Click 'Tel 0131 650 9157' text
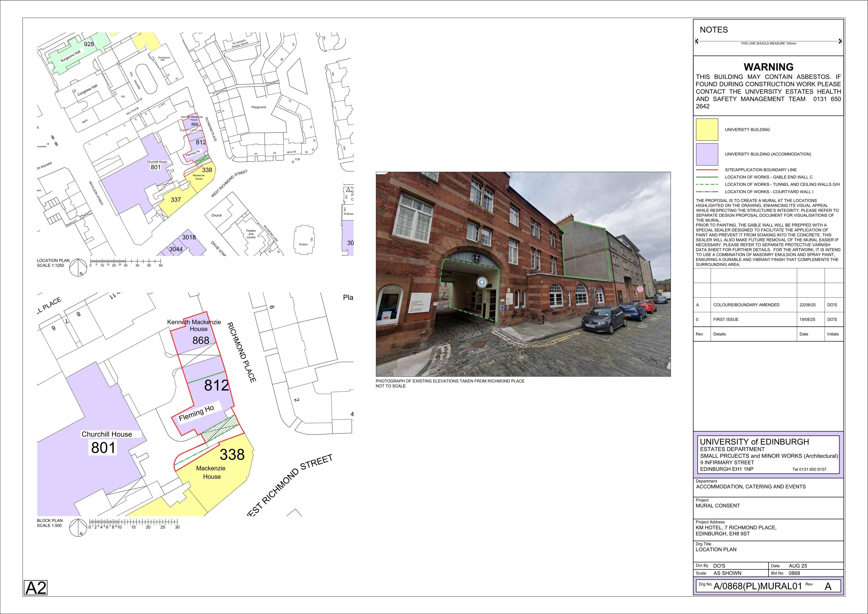868x614 pixels. point(809,469)
